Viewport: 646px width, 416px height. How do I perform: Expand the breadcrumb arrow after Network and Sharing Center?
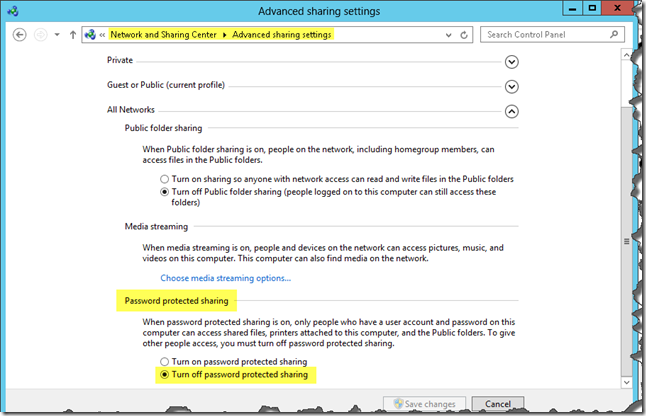pyautogui.click(x=225, y=35)
